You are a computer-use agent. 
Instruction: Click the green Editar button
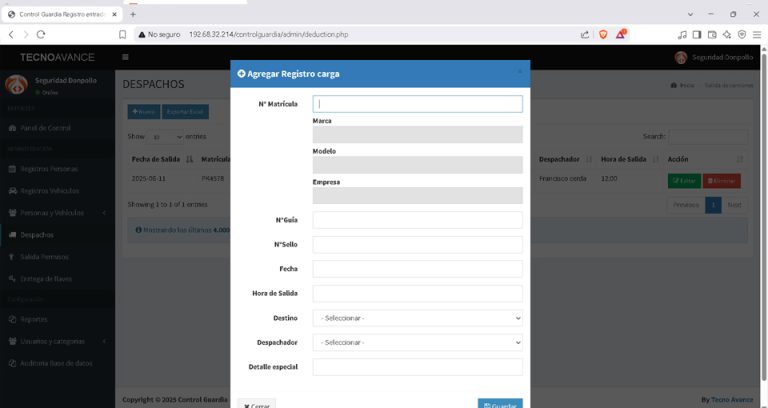684,181
